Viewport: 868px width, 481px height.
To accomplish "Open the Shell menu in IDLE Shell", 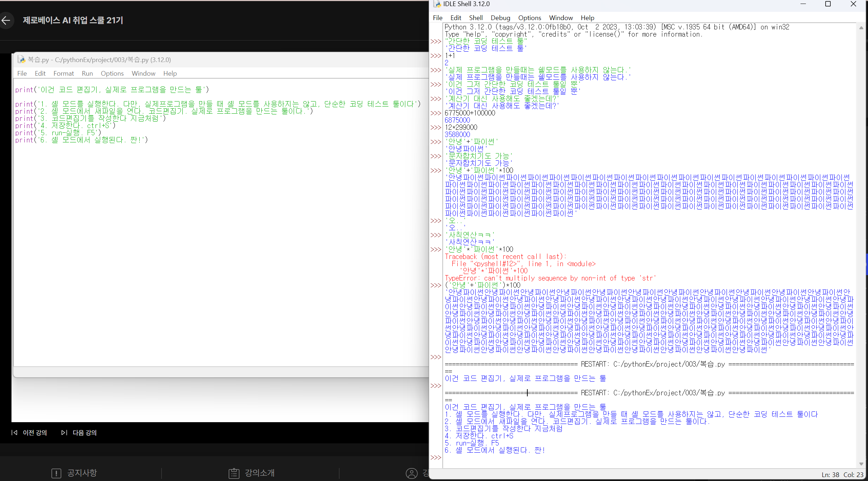I will (x=476, y=18).
